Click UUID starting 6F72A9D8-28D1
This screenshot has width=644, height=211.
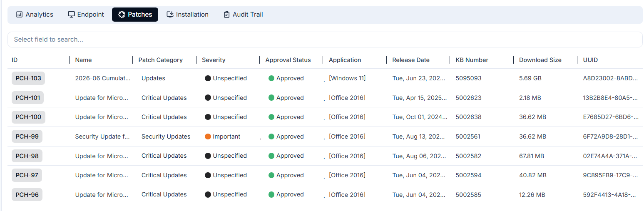(x=611, y=137)
